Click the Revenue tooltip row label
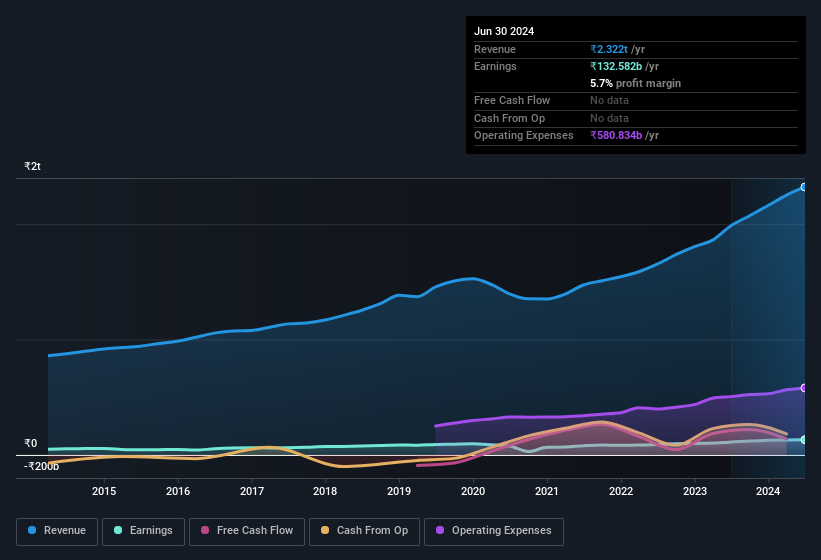 (x=495, y=49)
